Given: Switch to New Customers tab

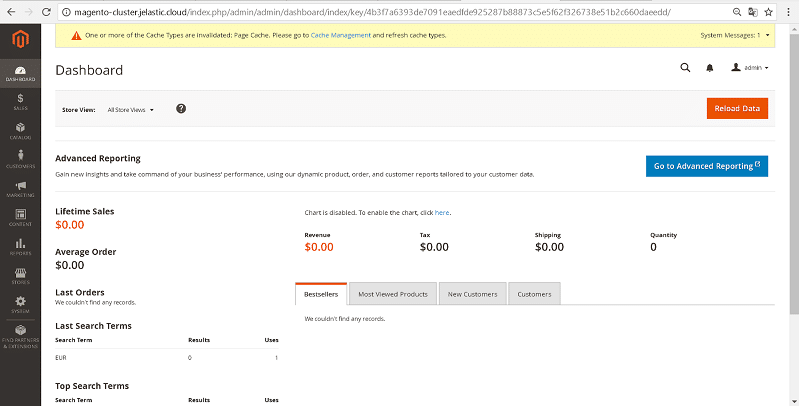Looking at the screenshot, I should (473, 294).
